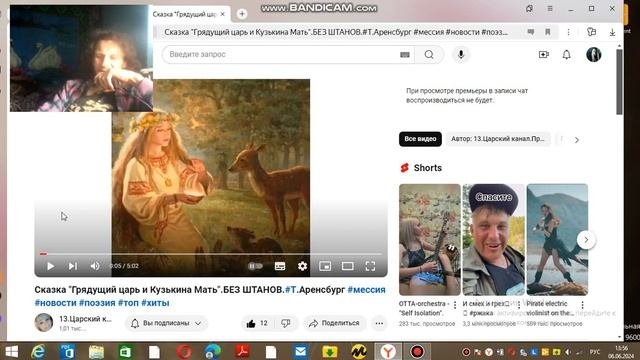Open the address bar three-dot menu
The height and width of the screenshot is (360, 640).
pos(569,32)
